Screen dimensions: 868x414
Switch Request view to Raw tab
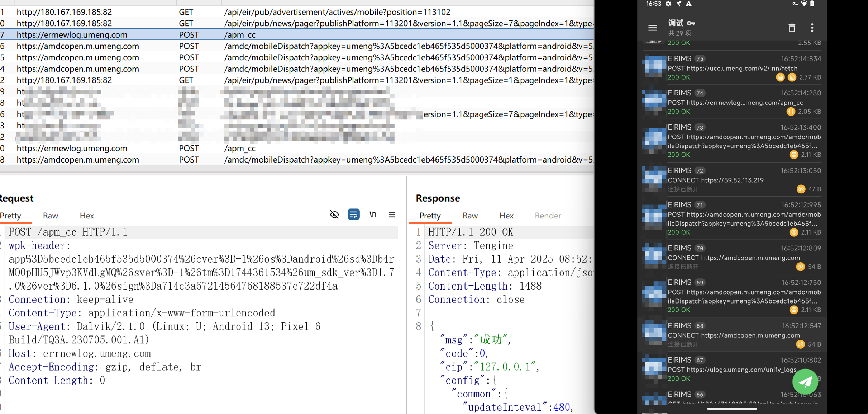(50, 216)
